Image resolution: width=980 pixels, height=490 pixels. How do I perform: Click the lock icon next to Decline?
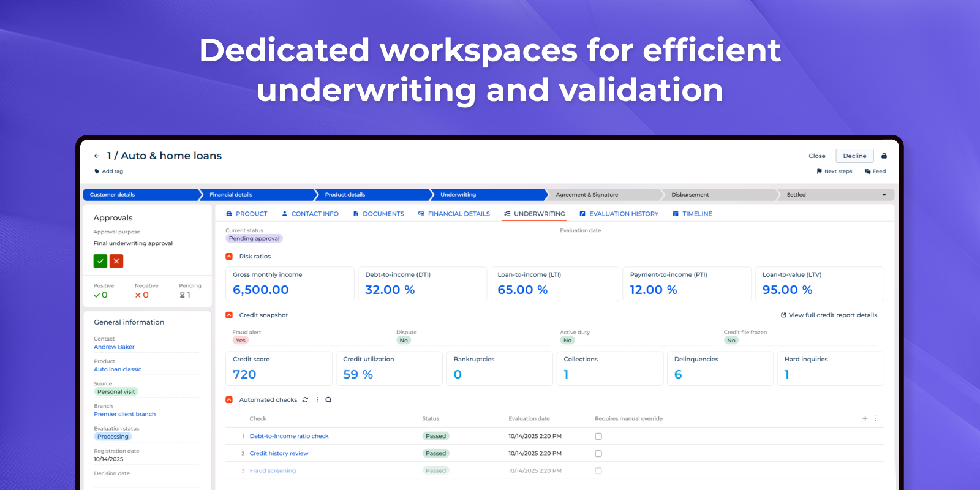(884, 156)
